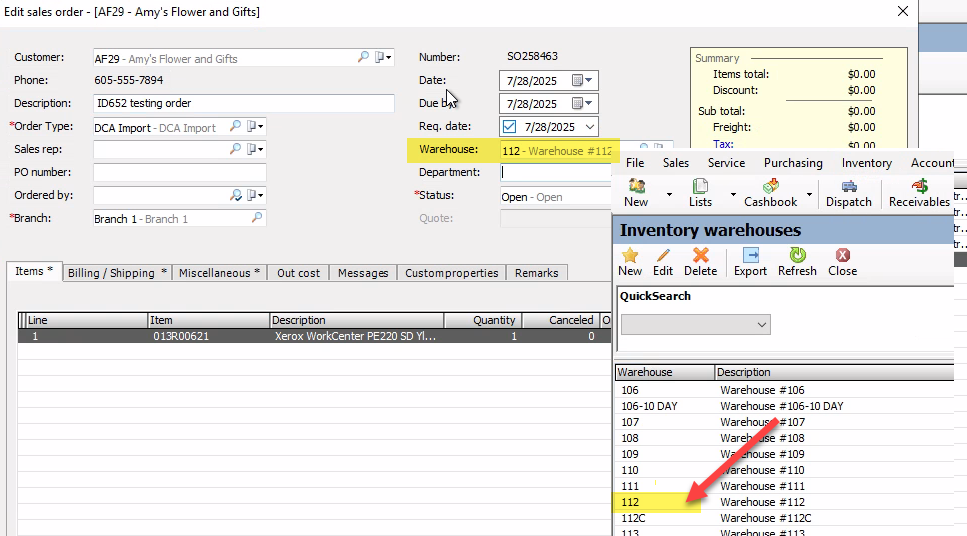Open the Date calendar picker
967x536 pixels.
(582, 80)
